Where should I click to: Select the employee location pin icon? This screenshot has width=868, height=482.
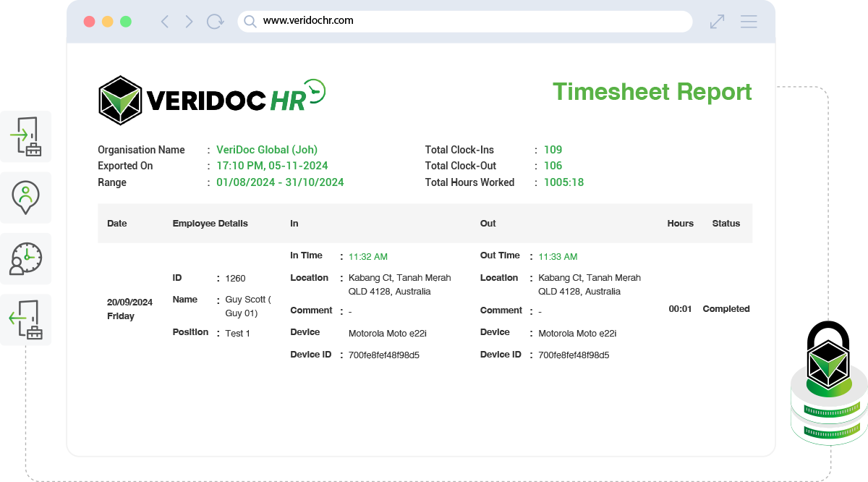(x=26, y=198)
